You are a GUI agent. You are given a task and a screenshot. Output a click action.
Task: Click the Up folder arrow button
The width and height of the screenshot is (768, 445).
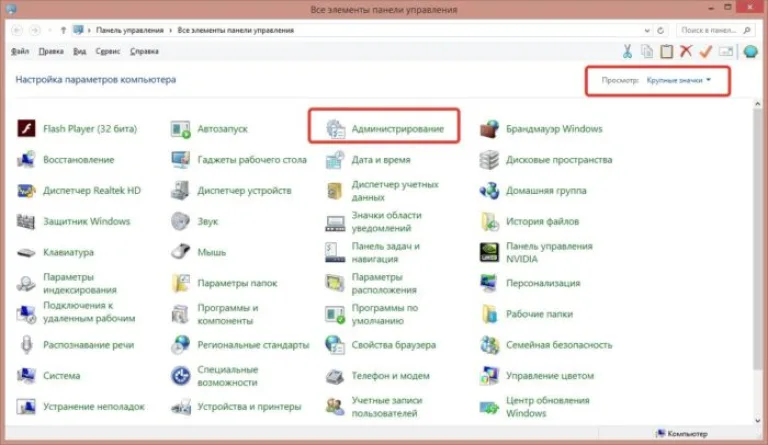(x=63, y=30)
